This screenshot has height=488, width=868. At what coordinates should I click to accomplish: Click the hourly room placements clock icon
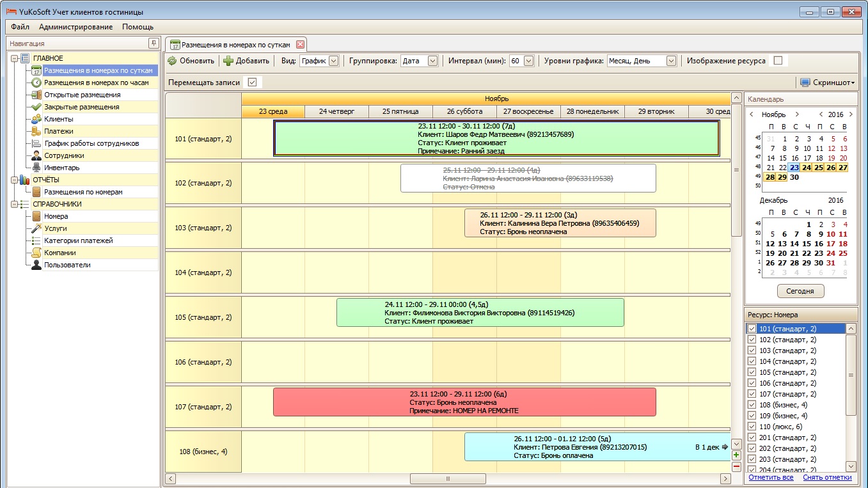[37, 83]
